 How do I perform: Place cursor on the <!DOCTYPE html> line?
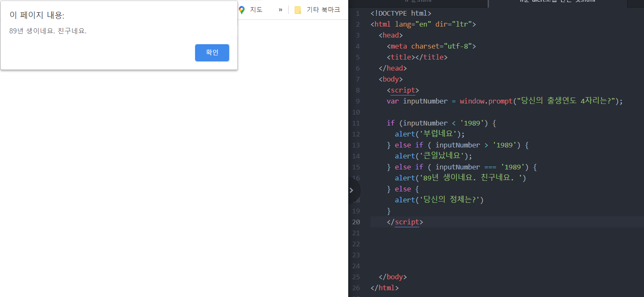pyautogui.click(x=401, y=13)
